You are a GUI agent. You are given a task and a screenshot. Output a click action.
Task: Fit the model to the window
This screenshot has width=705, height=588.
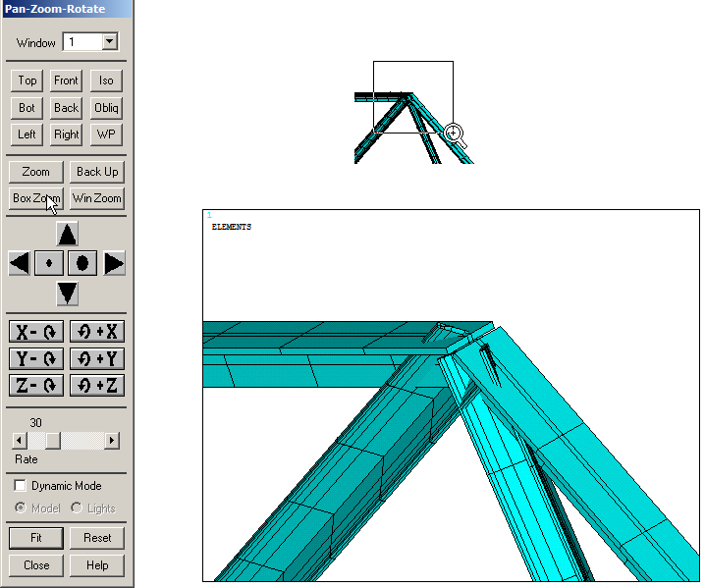[x=36, y=538]
